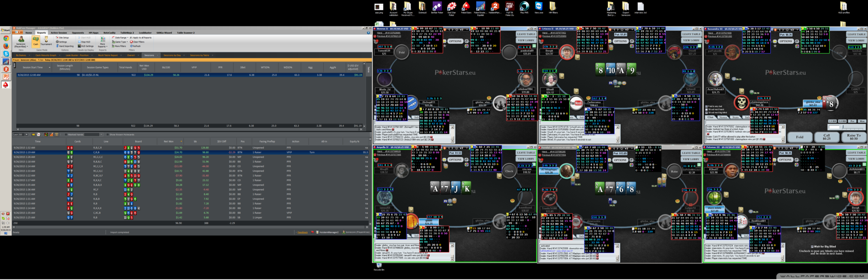Open the Notes tab on Kassandra III table
The image size is (868, 280).
[x=723, y=117]
